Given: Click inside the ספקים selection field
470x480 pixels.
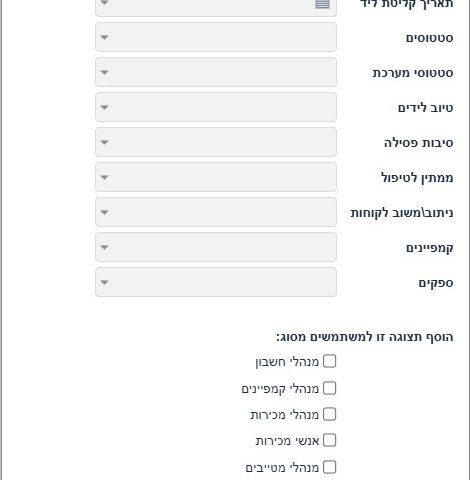Looking at the screenshot, I should (216, 282).
